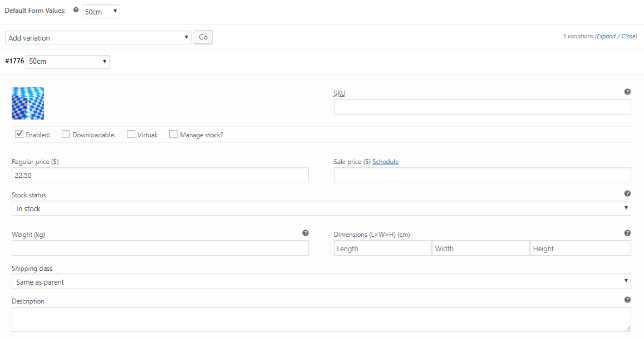Enable the Manage stock? checkbox
644x338 pixels.
tap(173, 134)
